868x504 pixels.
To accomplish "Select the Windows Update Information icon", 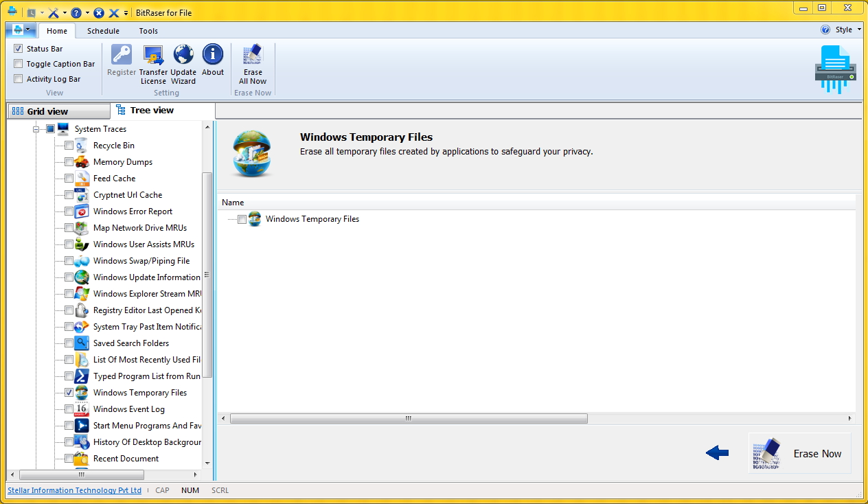I will pos(82,277).
